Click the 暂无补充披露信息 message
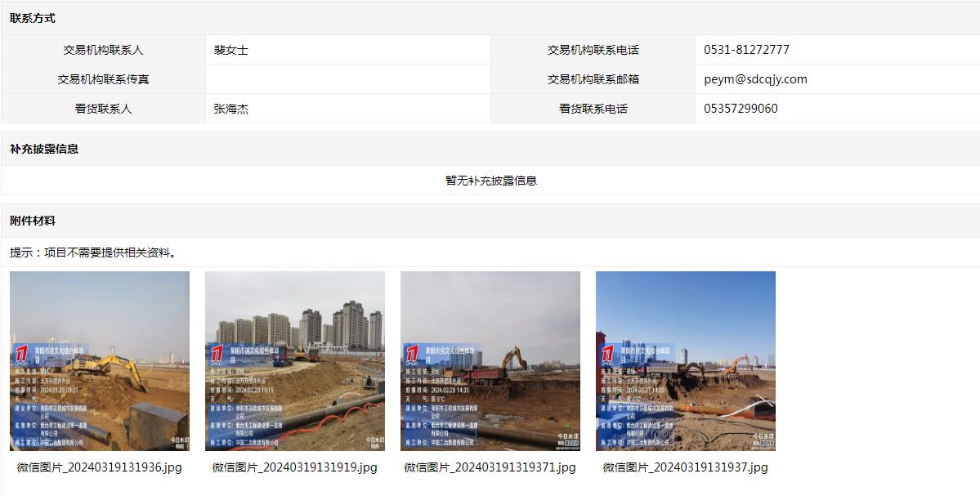This screenshot has height=496, width=980. pyautogui.click(x=490, y=181)
